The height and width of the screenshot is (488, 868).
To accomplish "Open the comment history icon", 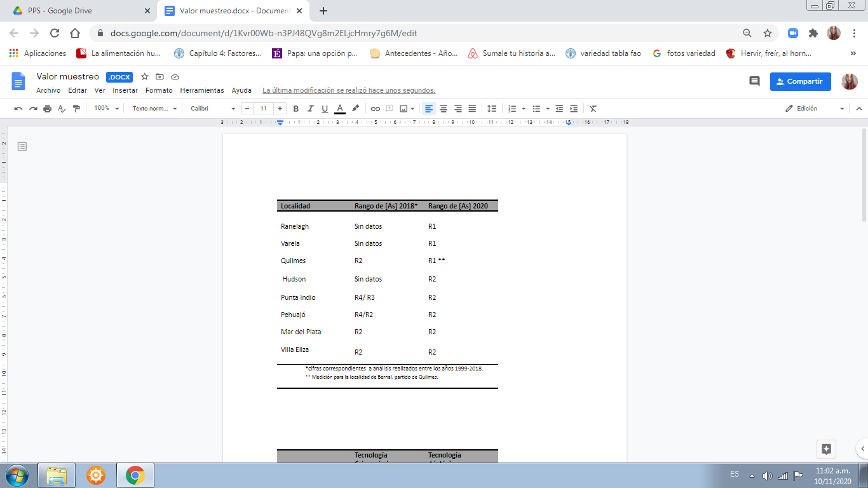I will pyautogui.click(x=754, y=81).
